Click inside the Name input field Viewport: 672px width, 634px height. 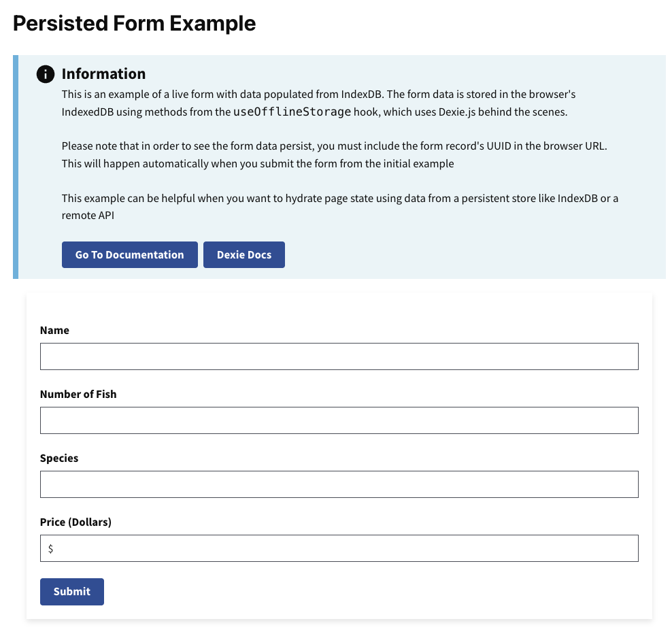pos(339,356)
